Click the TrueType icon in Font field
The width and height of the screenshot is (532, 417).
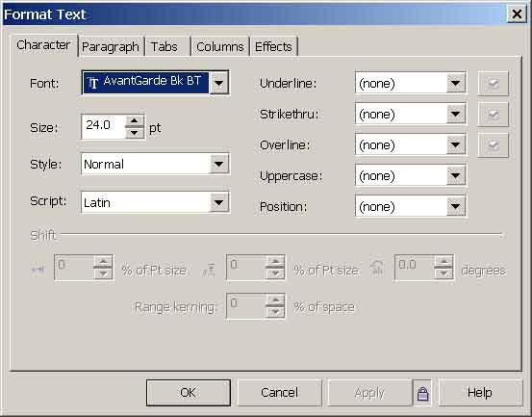click(x=92, y=83)
